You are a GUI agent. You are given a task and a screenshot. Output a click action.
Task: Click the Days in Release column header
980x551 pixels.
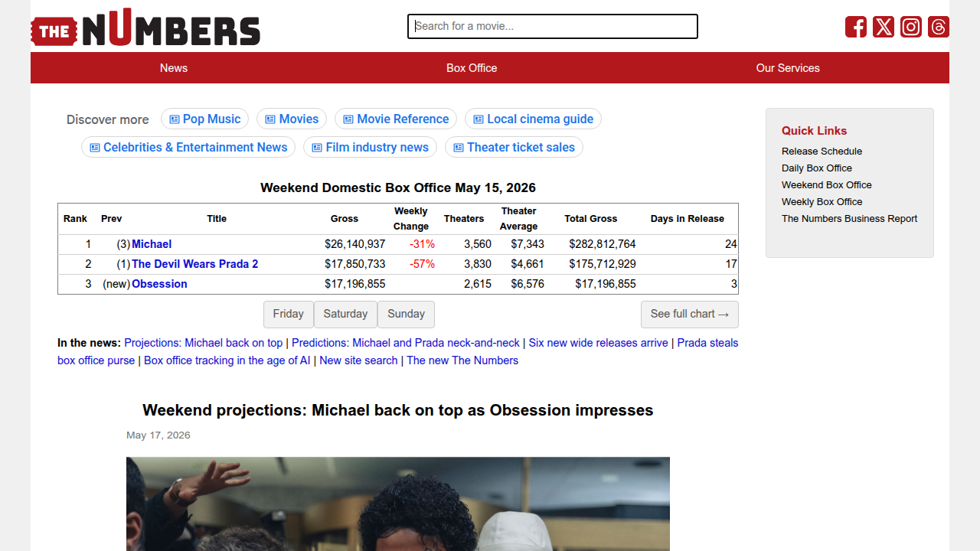pos(688,219)
